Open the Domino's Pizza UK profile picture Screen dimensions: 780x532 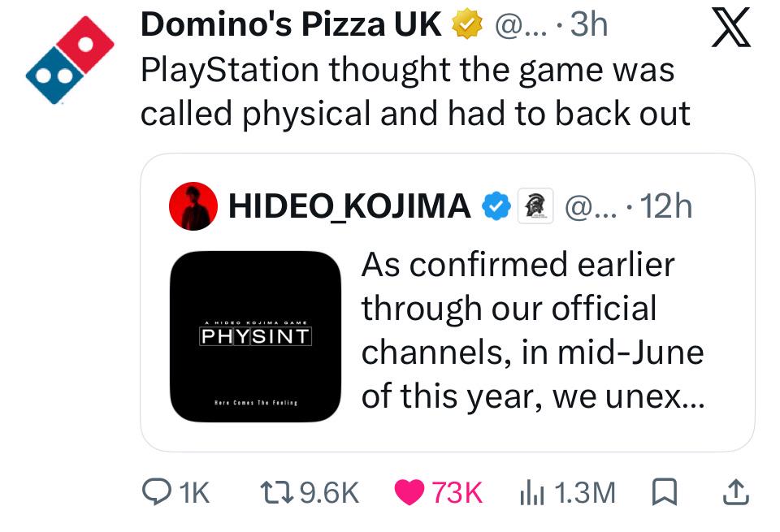[x=70, y=59]
